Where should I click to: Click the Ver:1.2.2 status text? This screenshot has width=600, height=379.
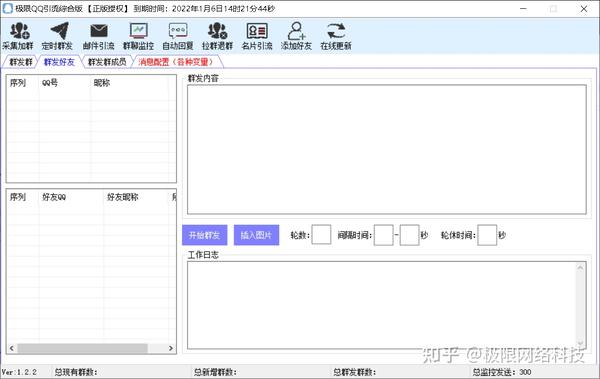point(19,372)
